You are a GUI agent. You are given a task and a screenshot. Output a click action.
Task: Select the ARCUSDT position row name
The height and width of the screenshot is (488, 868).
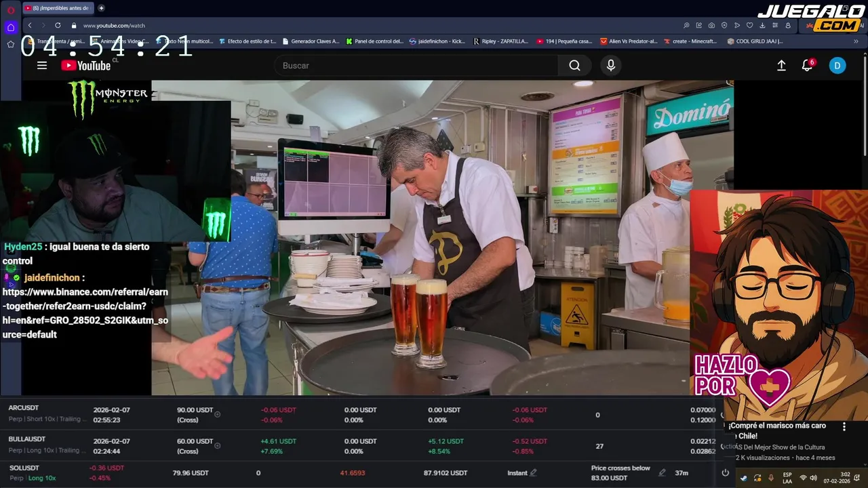pyautogui.click(x=24, y=408)
